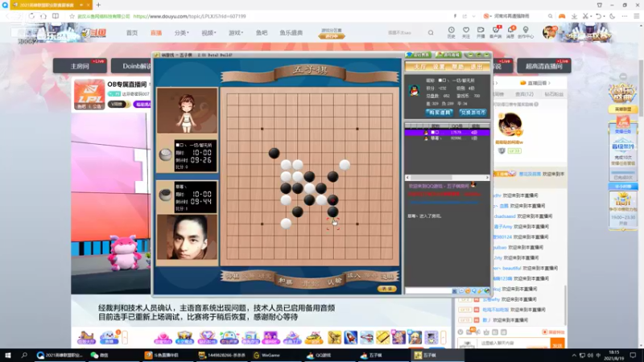644x362 pixels.
Task: Click scrollbar right arrow in player list
Action: click(487, 178)
